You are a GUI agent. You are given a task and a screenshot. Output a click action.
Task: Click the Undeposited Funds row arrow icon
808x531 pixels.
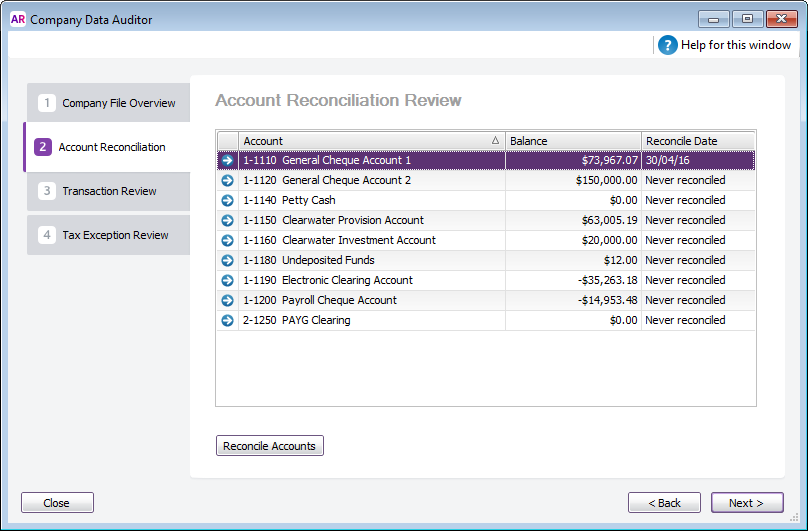(x=227, y=260)
